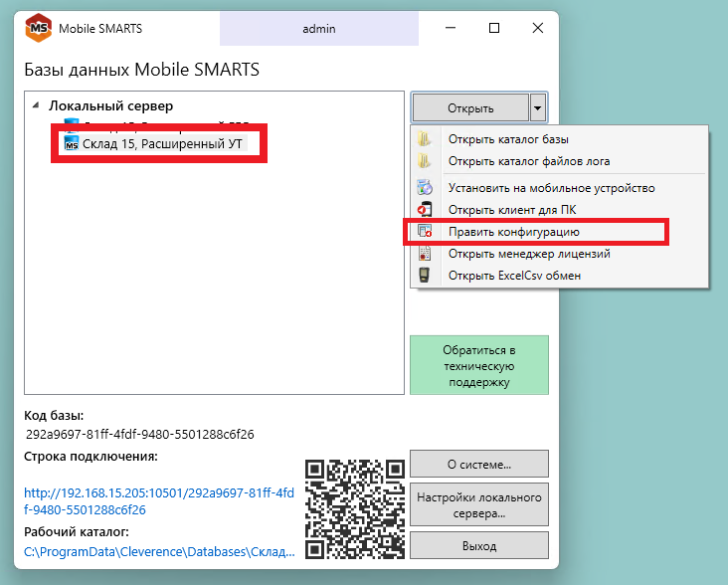Click the Mobile SMARTS logo in title bar
The width and height of the screenshot is (728, 585).
(40, 29)
